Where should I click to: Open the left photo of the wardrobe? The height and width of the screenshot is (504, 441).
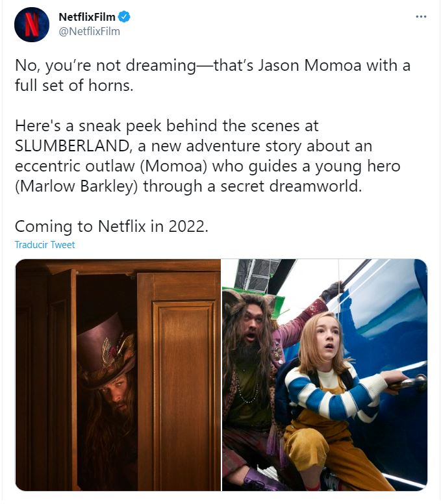(118, 375)
